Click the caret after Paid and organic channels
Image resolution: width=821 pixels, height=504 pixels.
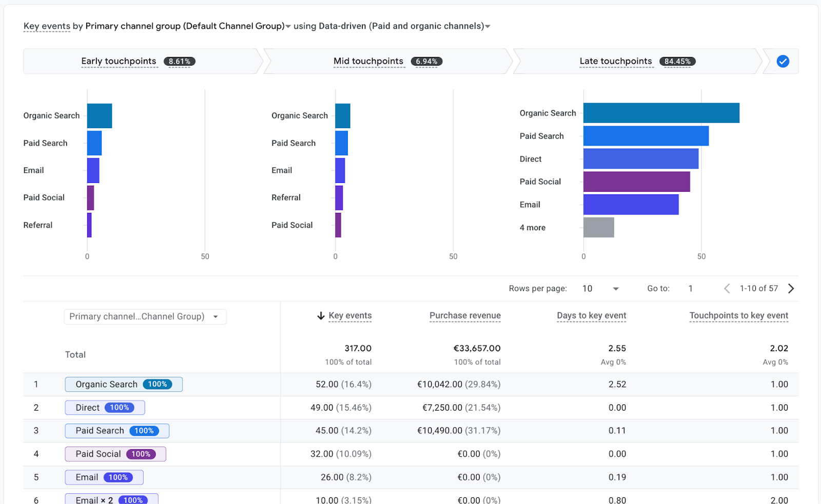point(488,26)
